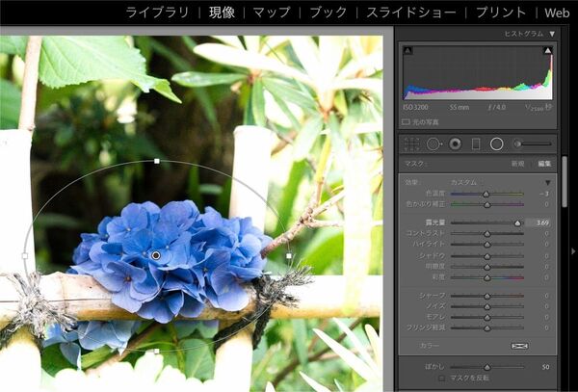Open the スライドショー module
The image size is (578, 392).
411,13
